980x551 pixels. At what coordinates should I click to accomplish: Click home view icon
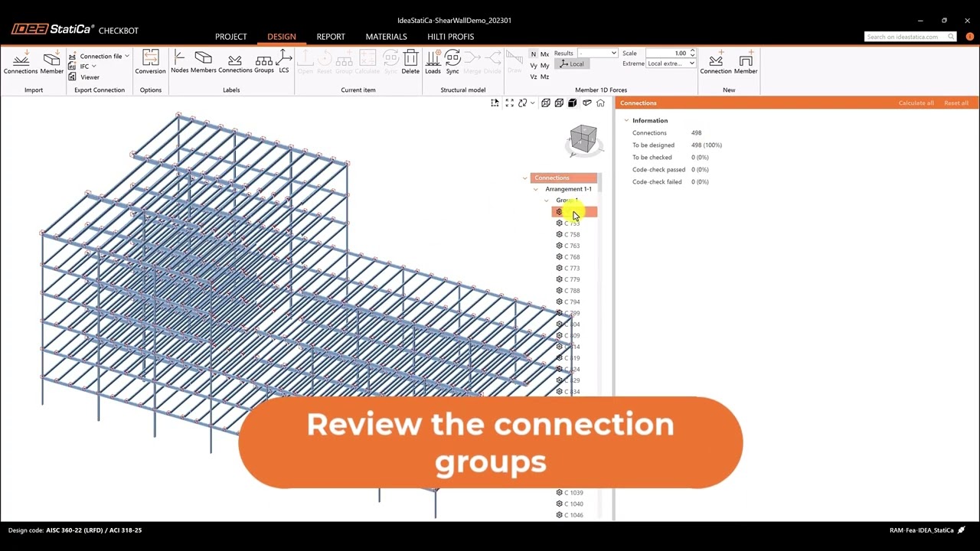pyautogui.click(x=600, y=103)
